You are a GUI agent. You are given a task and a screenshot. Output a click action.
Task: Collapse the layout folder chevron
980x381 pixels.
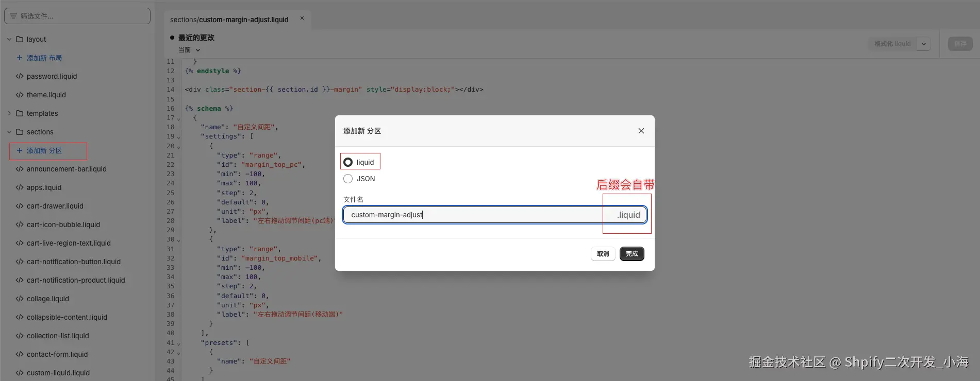point(9,39)
